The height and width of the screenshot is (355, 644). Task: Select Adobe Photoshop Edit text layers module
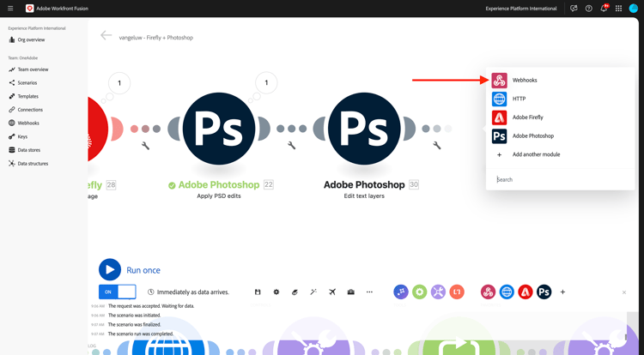point(364,129)
